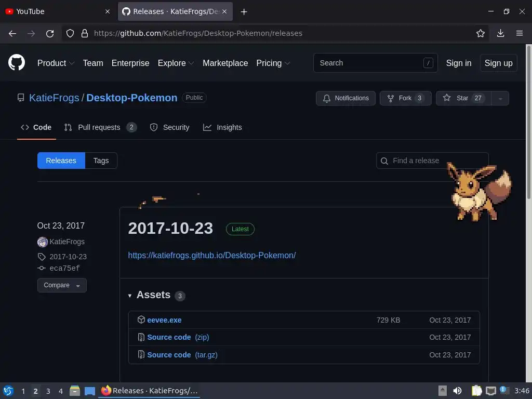This screenshot has width=532, height=399.
Task: Click the commit icon next to eca75ef
Action: pyautogui.click(x=42, y=268)
